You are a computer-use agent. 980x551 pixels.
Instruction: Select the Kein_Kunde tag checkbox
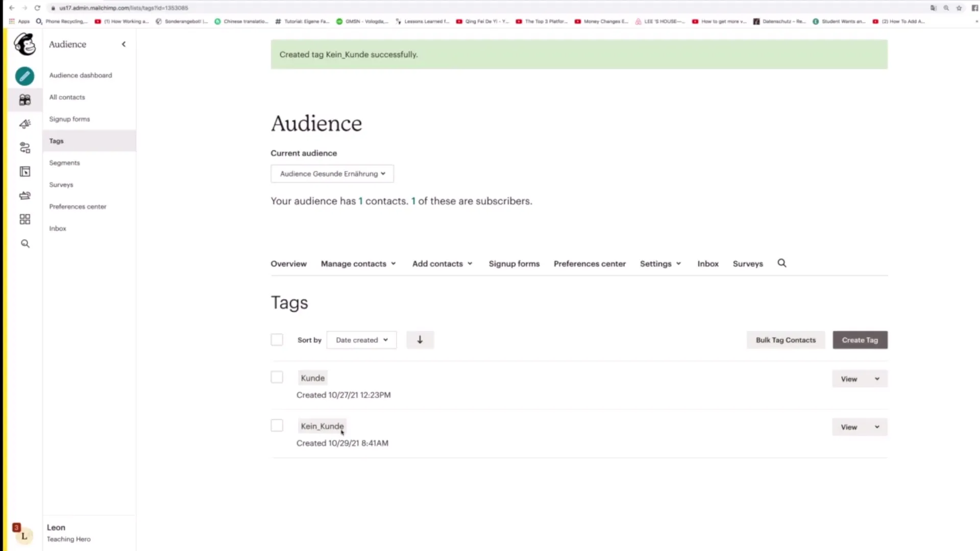(x=277, y=425)
